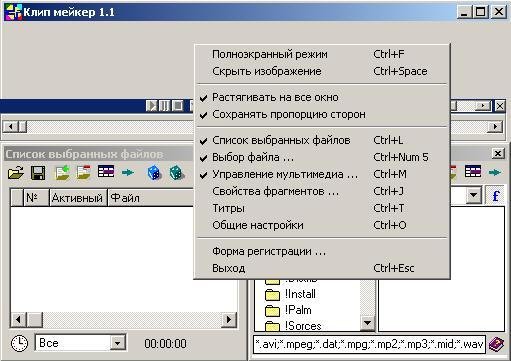This screenshot has height=361, width=511.
Task: Close the multimedia control bar with its X
Action: tap(500, 106)
